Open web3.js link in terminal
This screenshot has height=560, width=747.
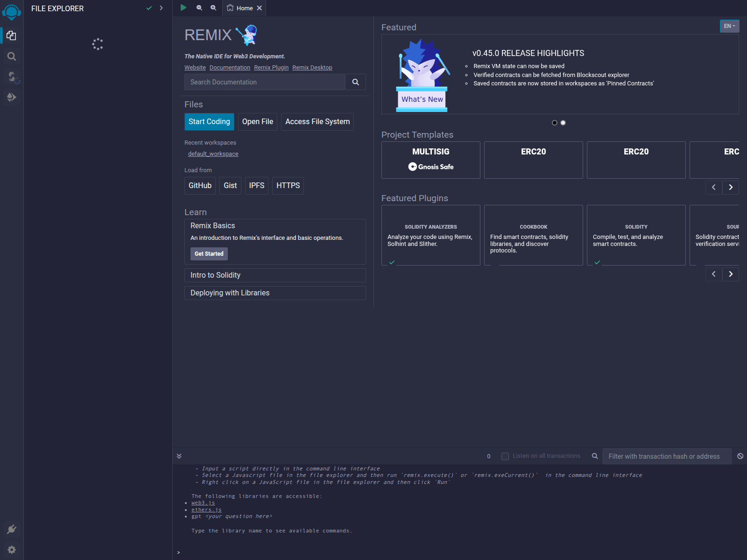tap(203, 503)
